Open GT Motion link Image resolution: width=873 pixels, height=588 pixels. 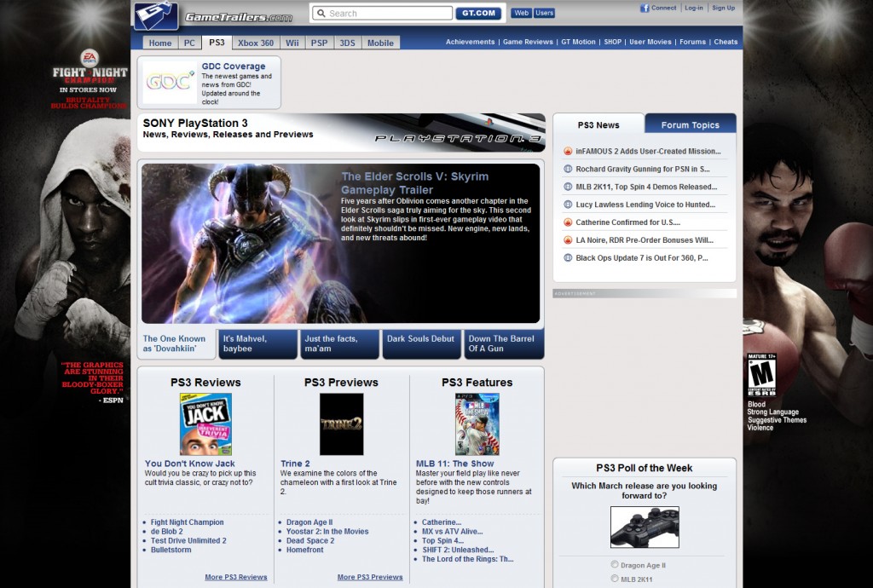click(x=578, y=42)
